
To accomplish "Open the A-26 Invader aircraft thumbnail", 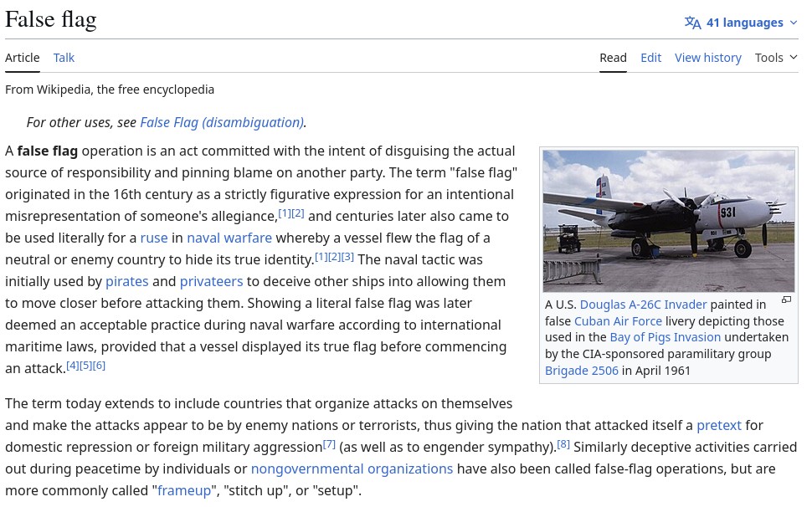I will [669, 221].
